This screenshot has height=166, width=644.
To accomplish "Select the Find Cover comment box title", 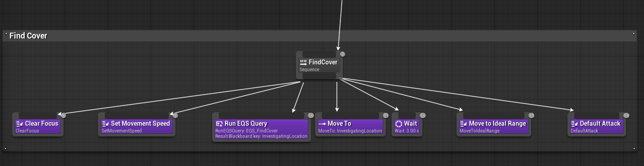I will 28,36.
